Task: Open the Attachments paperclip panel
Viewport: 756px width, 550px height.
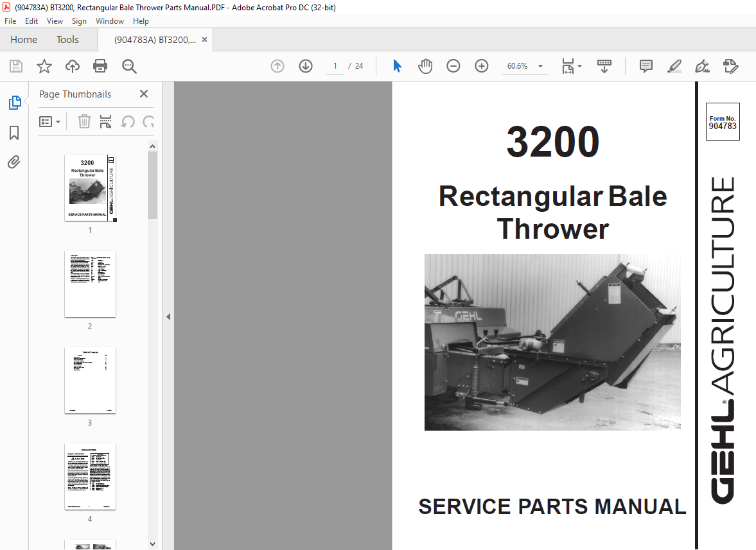Action: coord(14,162)
